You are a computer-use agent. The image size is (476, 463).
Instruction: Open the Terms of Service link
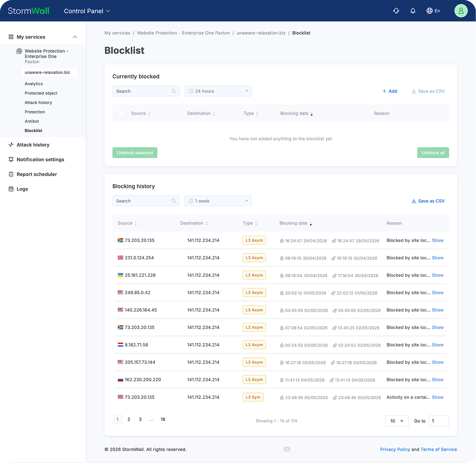(x=439, y=449)
